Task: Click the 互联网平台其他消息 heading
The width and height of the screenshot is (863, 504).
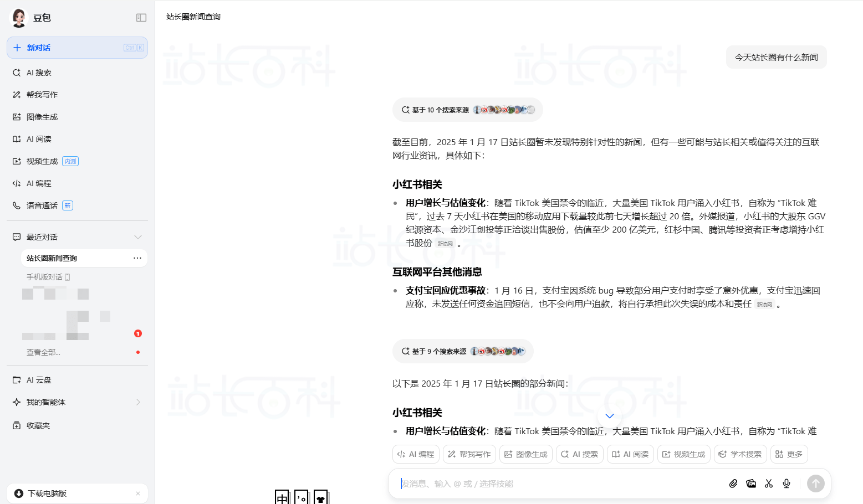Action: pos(437,272)
